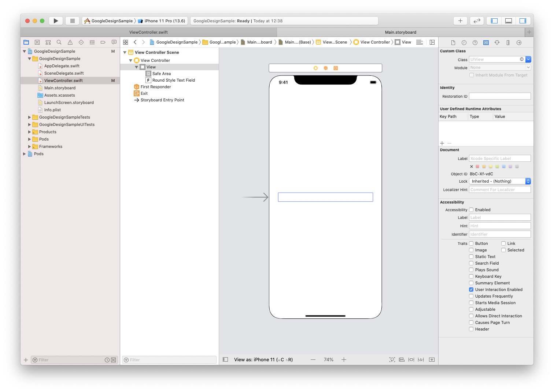Open the iPhone 11 Pro destination selector
Viewport: 554px width, 392px height.
pyautogui.click(x=162, y=21)
